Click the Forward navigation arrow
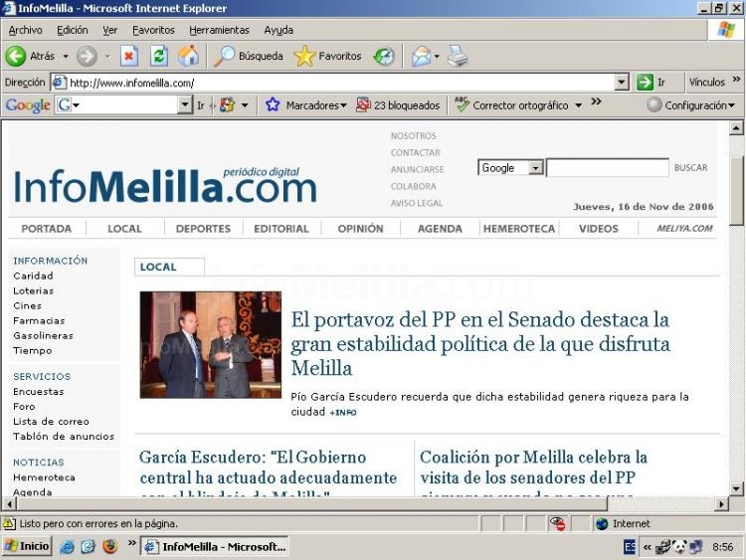Image resolution: width=746 pixels, height=560 pixels. pyautogui.click(x=87, y=56)
